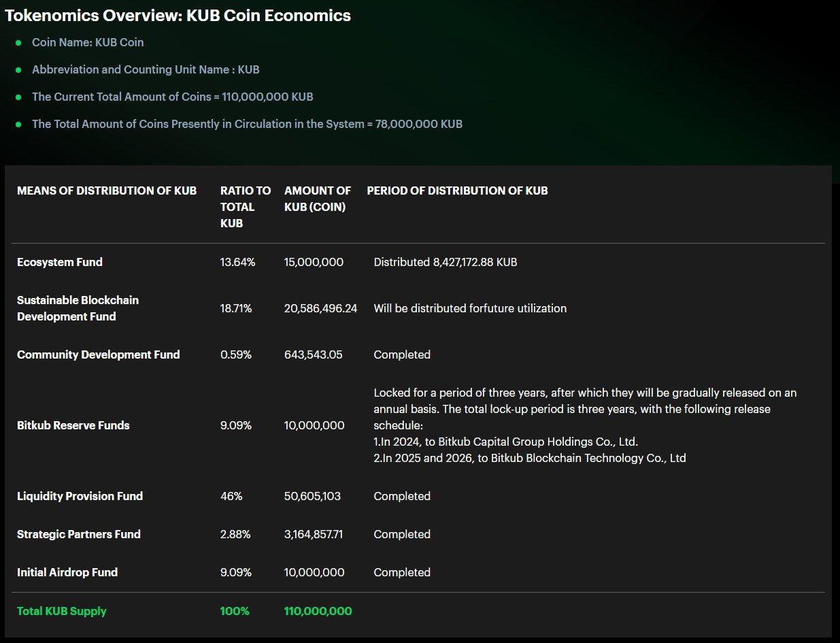
Task: Click the coins in circulation 78,000,000 KUB bullet
Action: [247, 124]
